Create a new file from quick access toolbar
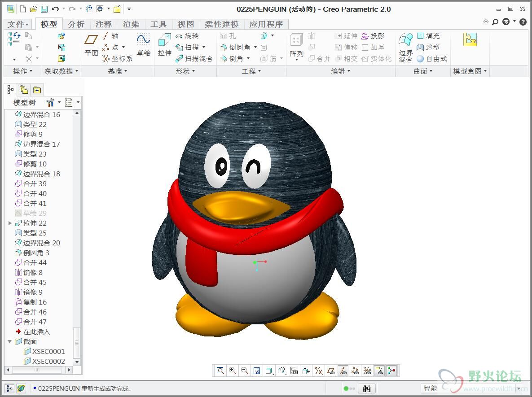Viewport: 532px width, 397px height. click(x=23, y=9)
